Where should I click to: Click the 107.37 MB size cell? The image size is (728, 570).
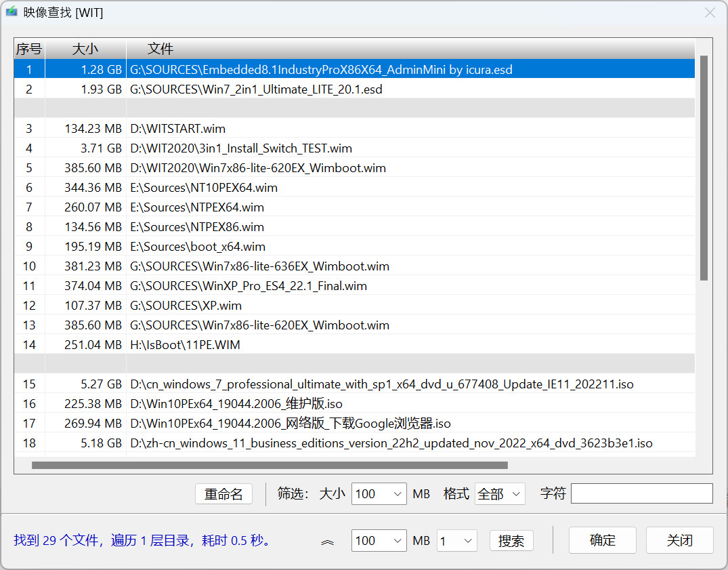coord(85,306)
